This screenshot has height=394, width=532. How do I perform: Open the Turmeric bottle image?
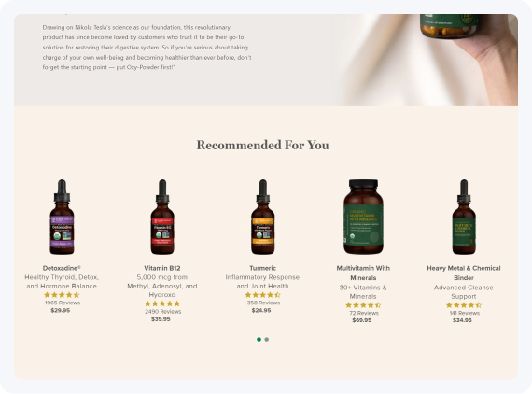tap(262, 217)
